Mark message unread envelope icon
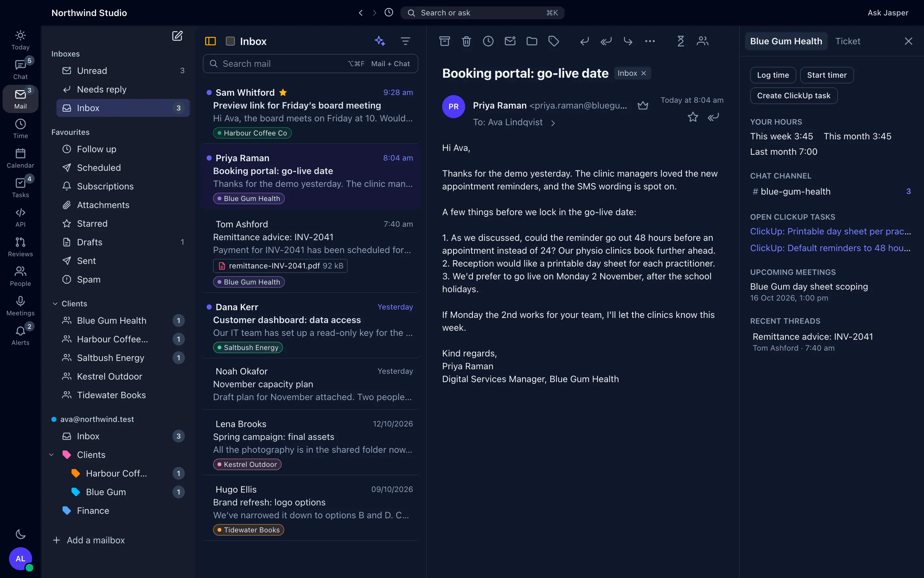924x578 pixels. pyautogui.click(x=510, y=41)
